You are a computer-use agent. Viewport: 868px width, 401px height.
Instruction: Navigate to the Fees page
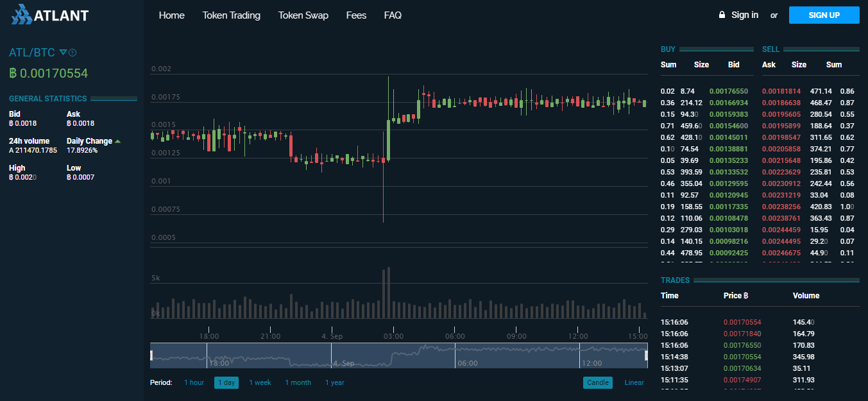pyautogui.click(x=356, y=15)
